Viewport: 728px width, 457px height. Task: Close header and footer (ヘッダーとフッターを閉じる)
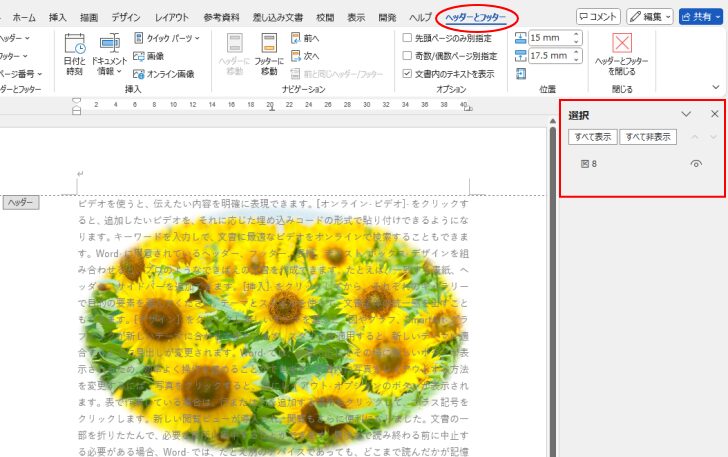(x=622, y=54)
